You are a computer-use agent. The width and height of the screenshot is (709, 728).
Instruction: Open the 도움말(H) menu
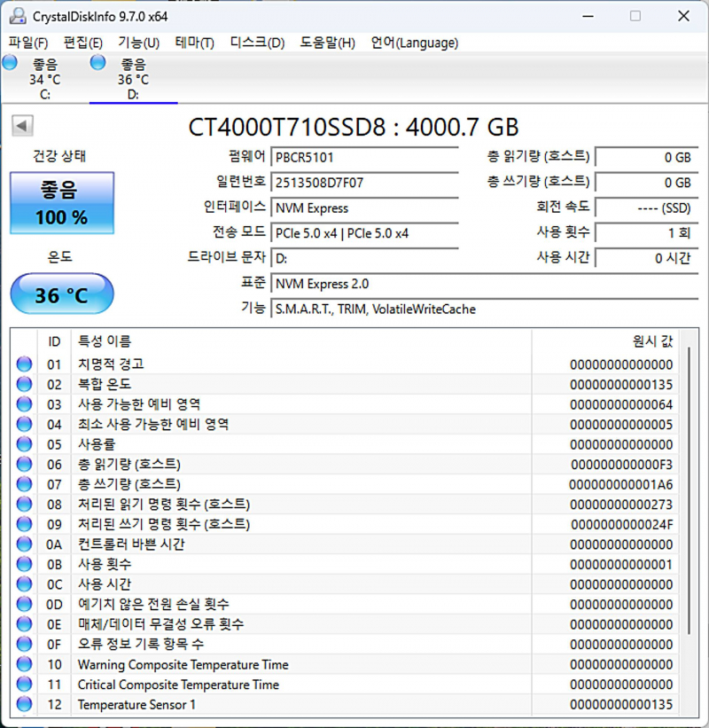[x=327, y=43]
